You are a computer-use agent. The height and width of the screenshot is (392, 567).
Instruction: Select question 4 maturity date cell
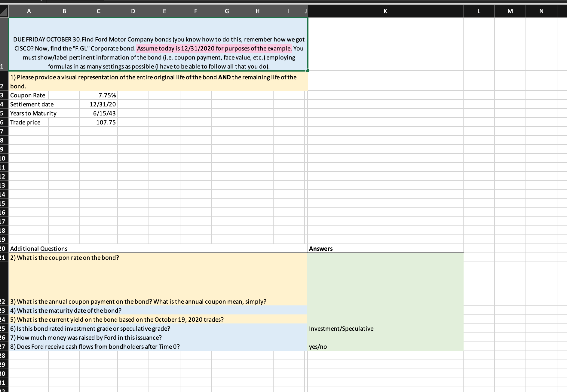tap(158, 311)
